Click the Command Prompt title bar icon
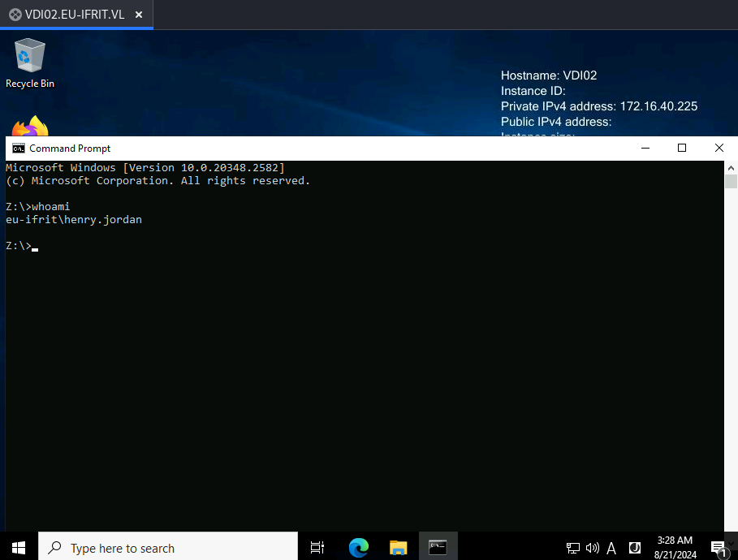Screen dimensions: 738x560 coord(19,149)
